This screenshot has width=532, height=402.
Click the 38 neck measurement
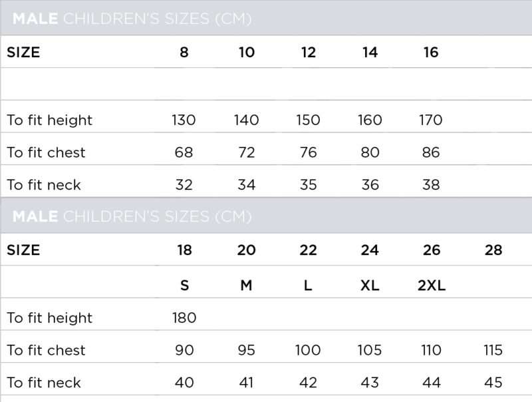pyautogui.click(x=431, y=185)
